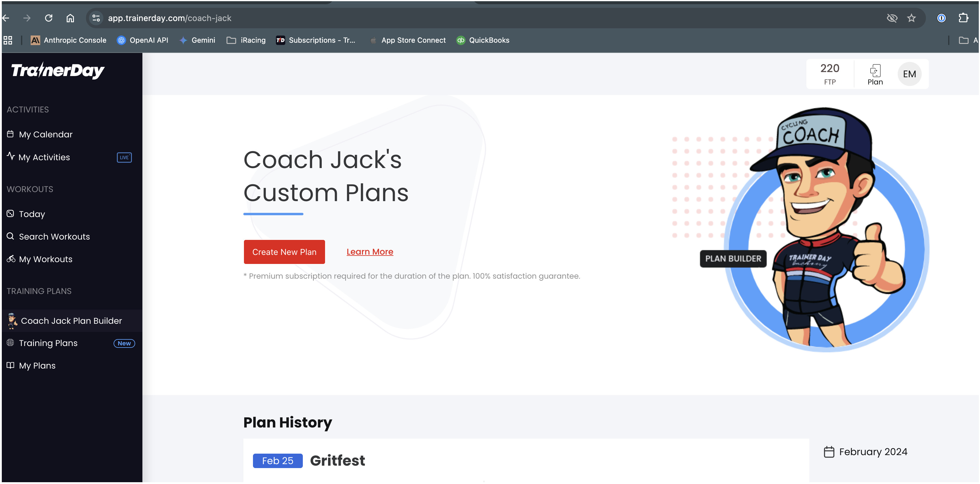Bookmark this page with the star
The height and width of the screenshot is (484, 980).
click(x=911, y=18)
